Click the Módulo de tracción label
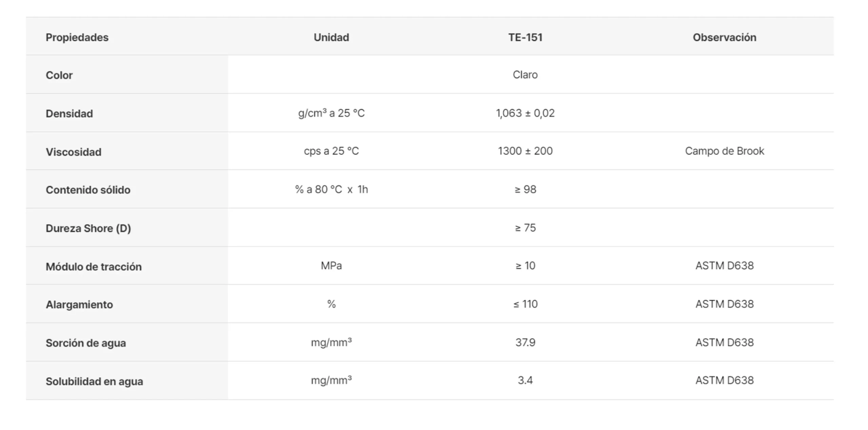Screen dimensions: 868x430 click(94, 266)
